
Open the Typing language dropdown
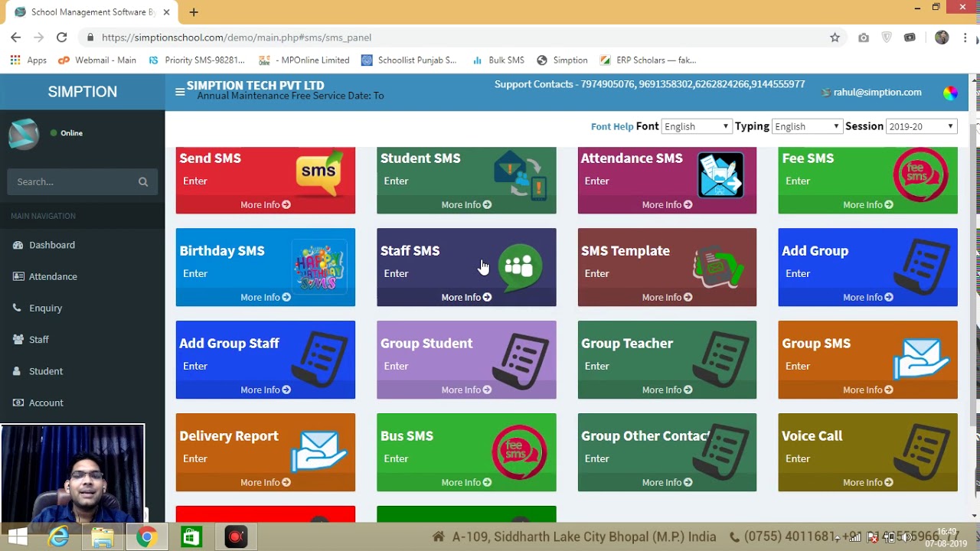807,126
